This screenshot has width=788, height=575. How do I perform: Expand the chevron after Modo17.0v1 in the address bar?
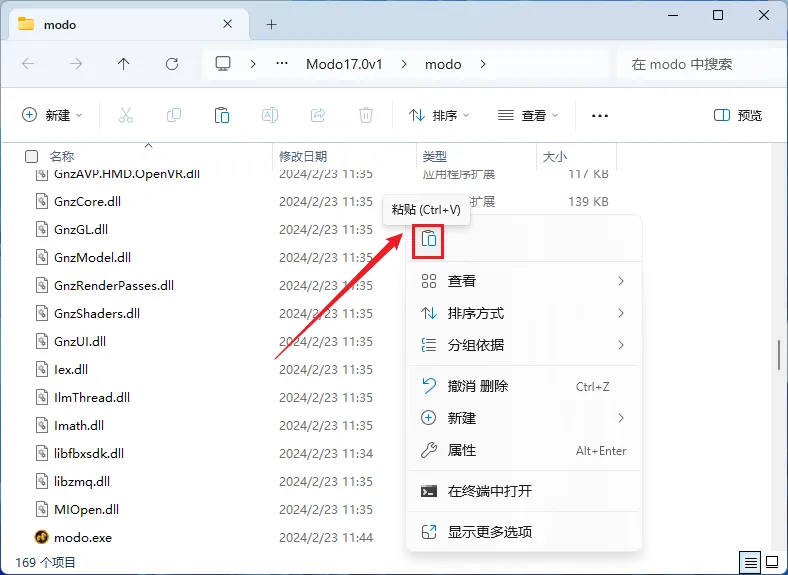404,64
